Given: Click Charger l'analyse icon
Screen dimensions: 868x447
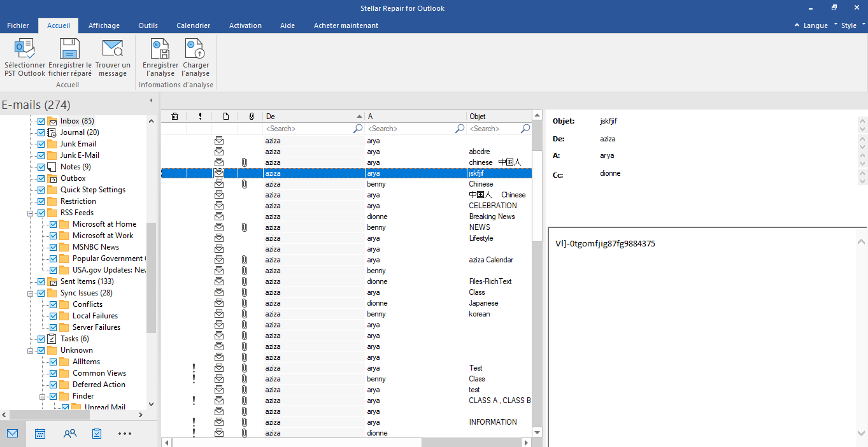Looking at the screenshot, I should (196, 49).
